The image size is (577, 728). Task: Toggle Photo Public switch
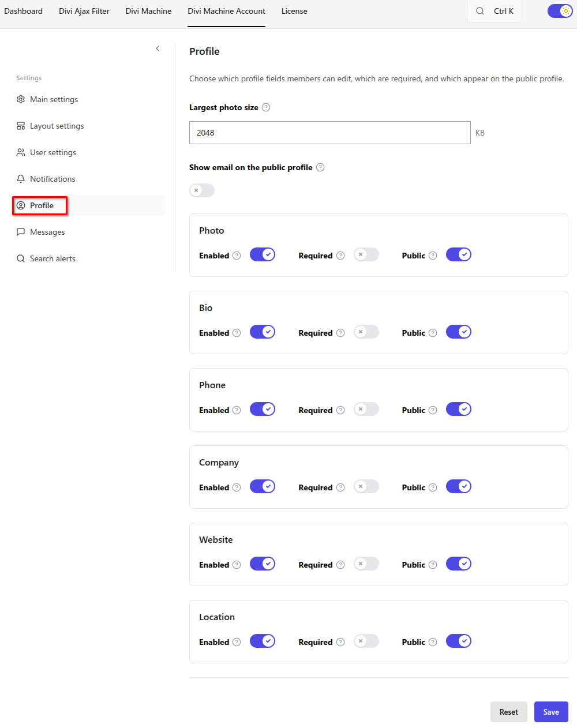click(459, 254)
